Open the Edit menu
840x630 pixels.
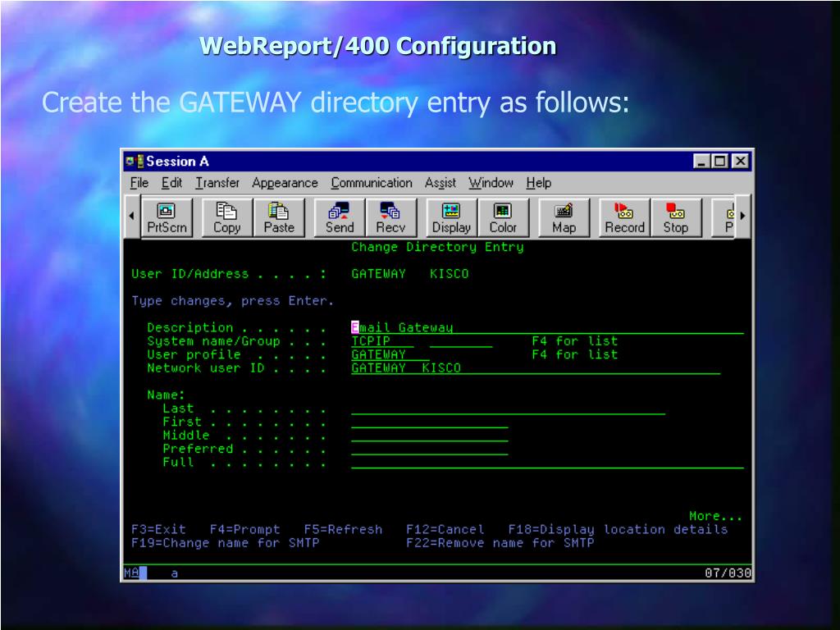tap(171, 183)
